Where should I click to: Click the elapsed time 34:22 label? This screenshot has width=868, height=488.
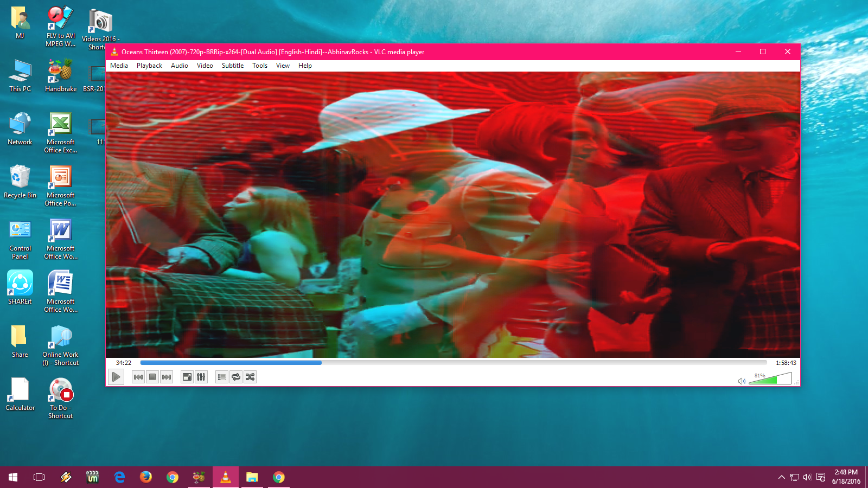124,363
